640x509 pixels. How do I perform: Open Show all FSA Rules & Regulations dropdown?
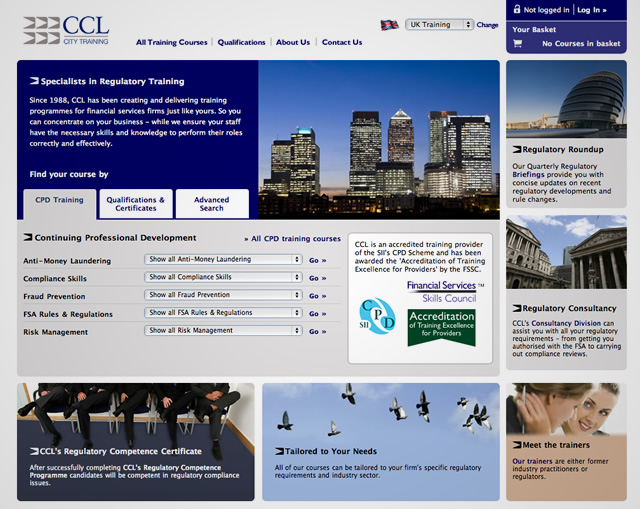pos(223,313)
